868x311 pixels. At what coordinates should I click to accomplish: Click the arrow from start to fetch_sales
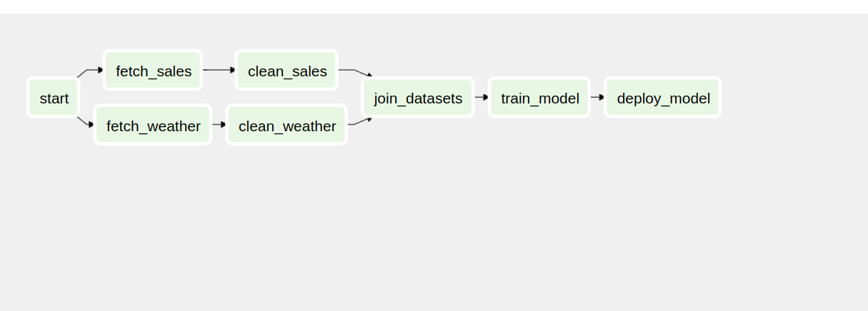point(91,70)
